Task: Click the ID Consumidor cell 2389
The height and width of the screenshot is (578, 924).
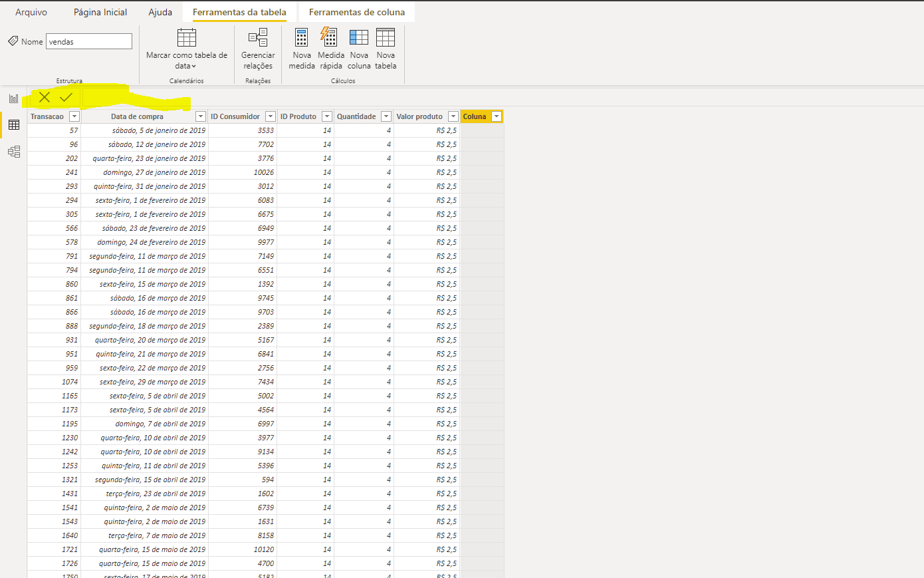Action: pyautogui.click(x=243, y=326)
